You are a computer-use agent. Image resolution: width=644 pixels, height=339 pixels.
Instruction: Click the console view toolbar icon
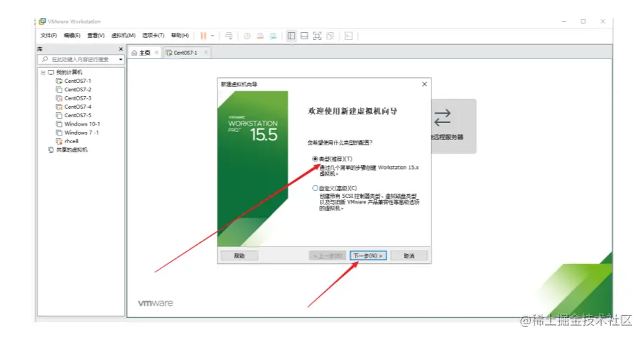[x=349, y=36]
